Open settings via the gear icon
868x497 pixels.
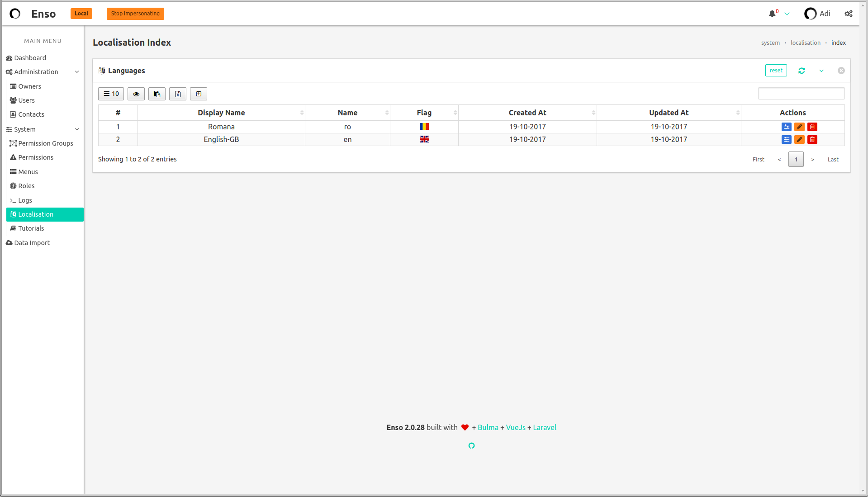click(x=848, y=14)
